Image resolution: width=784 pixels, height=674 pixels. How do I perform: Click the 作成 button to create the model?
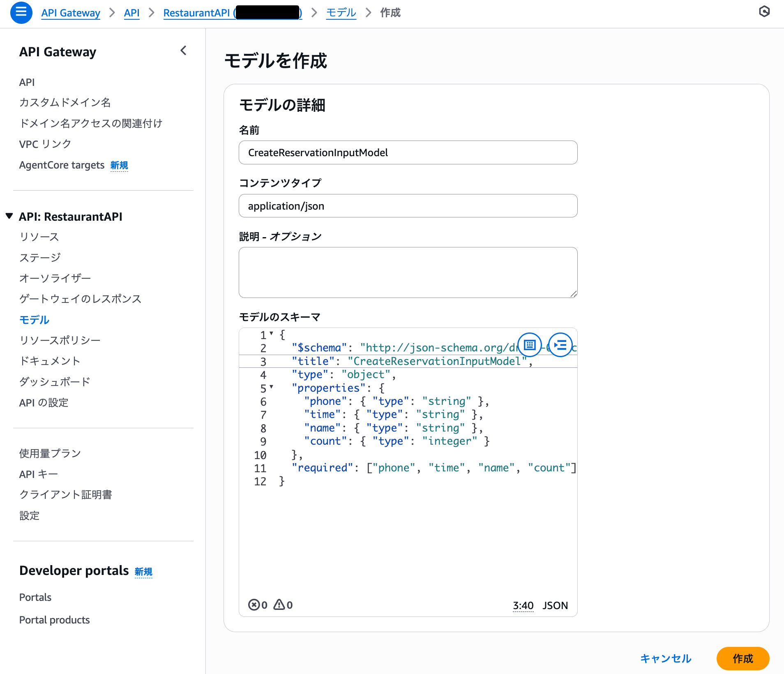click(743, 658)
